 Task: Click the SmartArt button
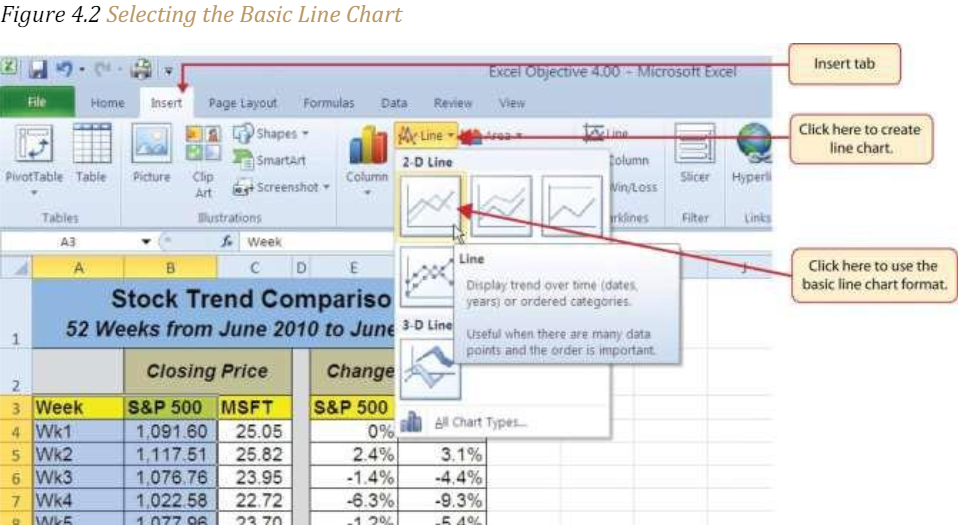click(270, 160)
